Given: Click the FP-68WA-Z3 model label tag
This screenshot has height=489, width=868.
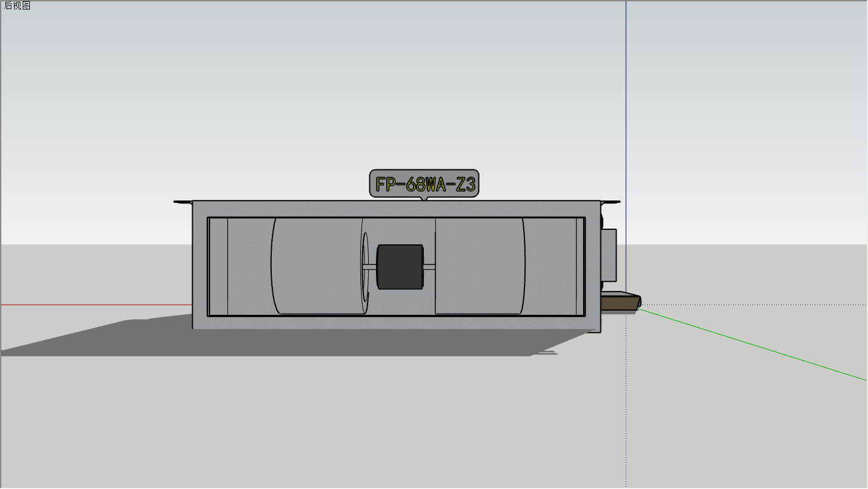Looking at the screenshot, I should pyautogui.click(x=424, y=184).
